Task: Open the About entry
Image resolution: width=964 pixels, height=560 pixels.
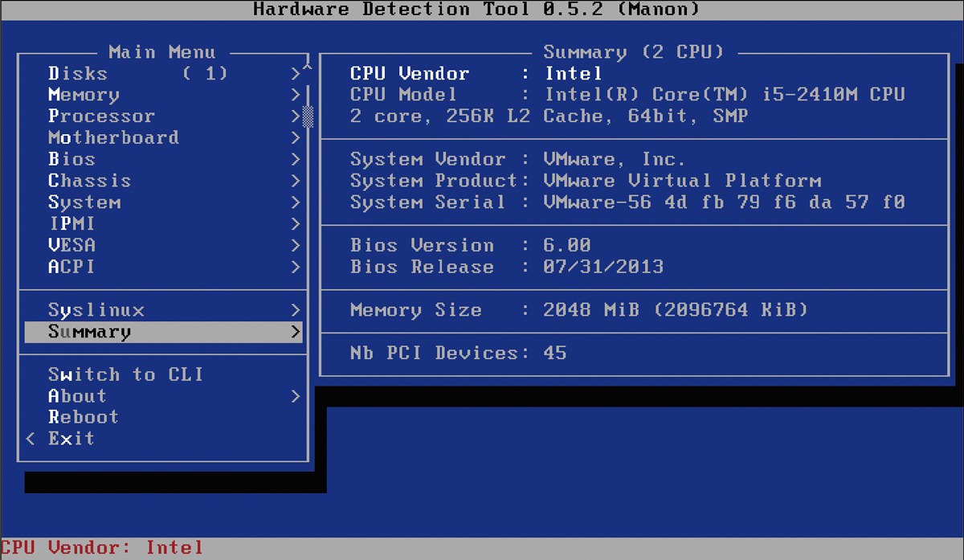Action: tap(164, 396)
